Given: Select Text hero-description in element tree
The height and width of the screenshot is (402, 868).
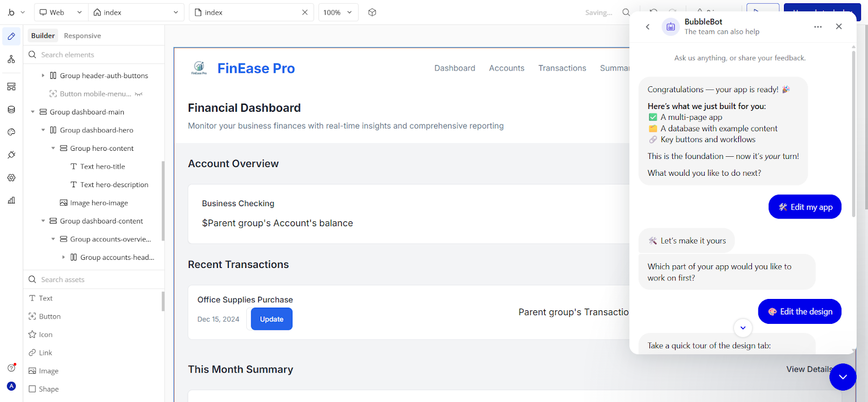Looking at the screenshot, I should (x=114, y=184).
